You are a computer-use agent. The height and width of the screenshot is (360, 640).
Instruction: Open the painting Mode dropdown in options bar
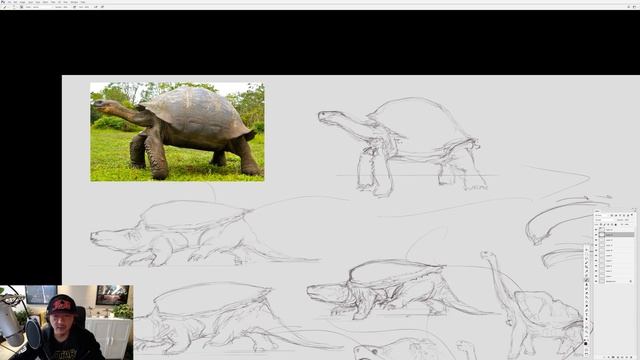coord(43,7)
